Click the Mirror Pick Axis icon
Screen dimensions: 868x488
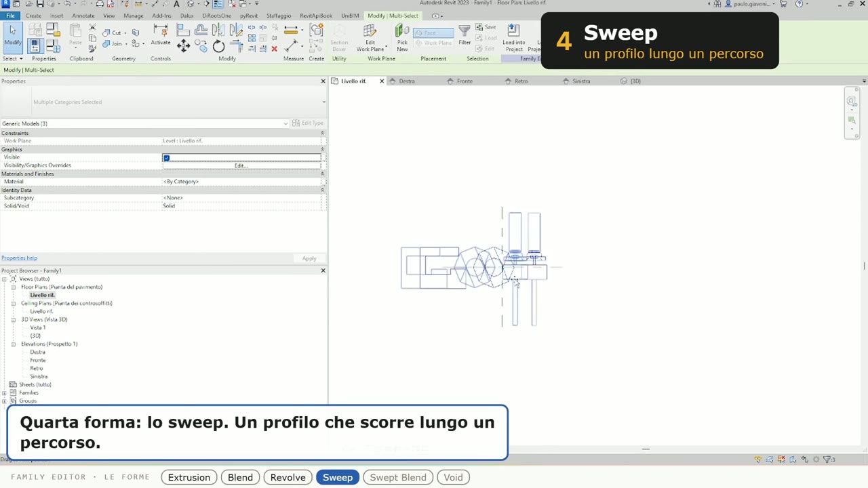[218, 29]
